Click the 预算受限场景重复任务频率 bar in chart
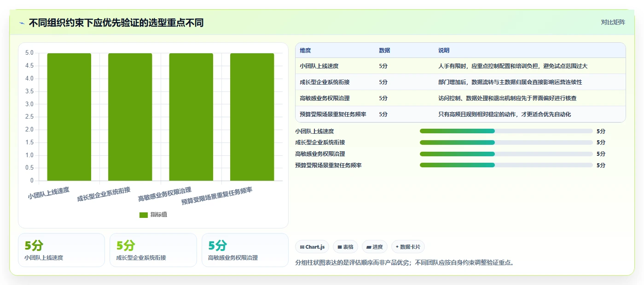The image size is (644, 285). 252,117
